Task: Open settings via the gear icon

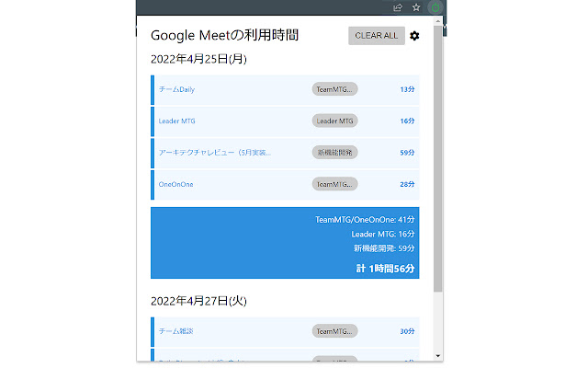Action: (414, 36)
